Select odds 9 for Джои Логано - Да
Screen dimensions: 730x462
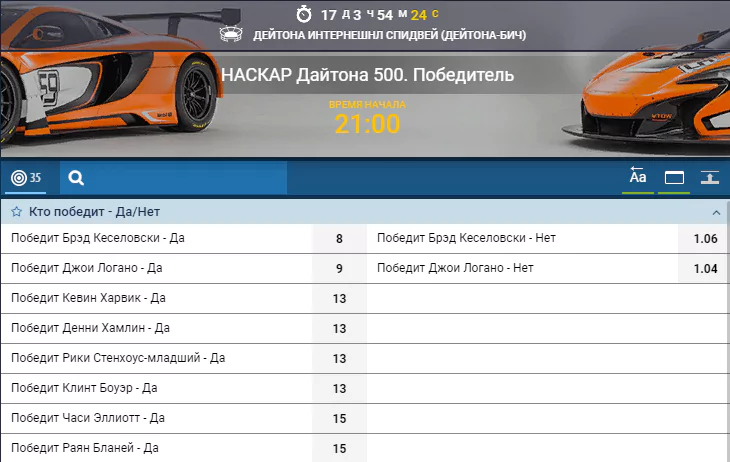click(x=339, y=269)
